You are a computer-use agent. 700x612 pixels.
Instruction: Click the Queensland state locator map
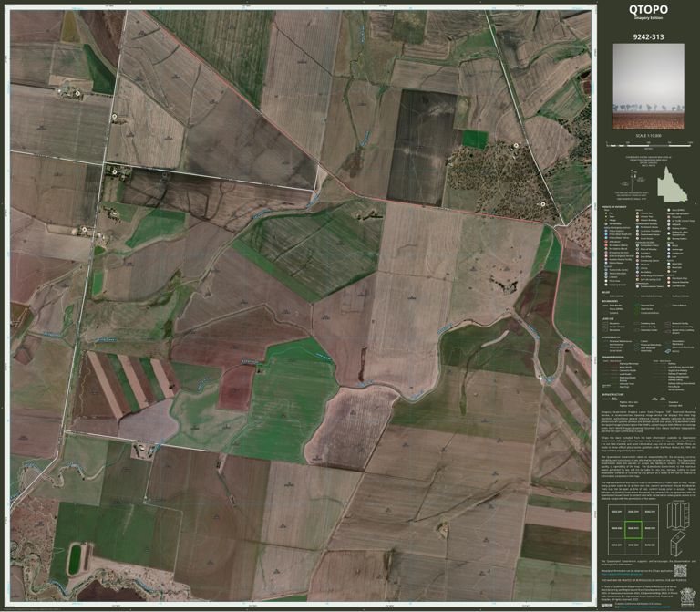coord(673,184)
